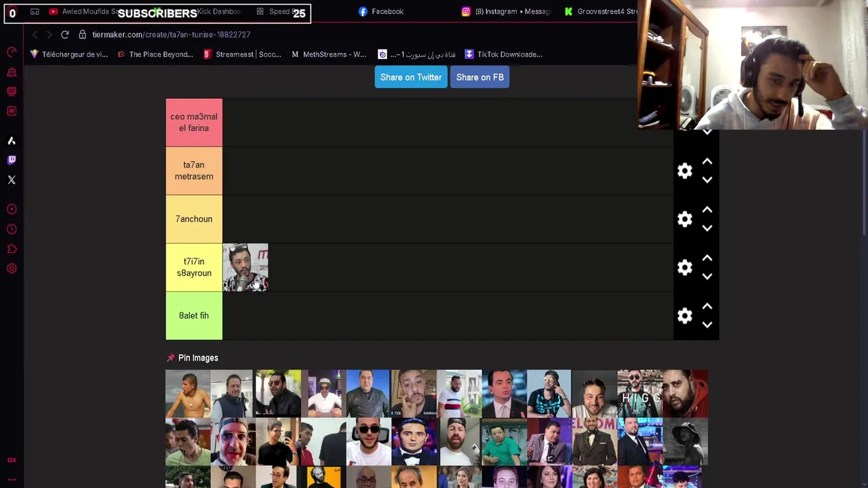Click the pushpin icon beside Pin Images
Screen dimensions: 868x488
coord(171,358)
